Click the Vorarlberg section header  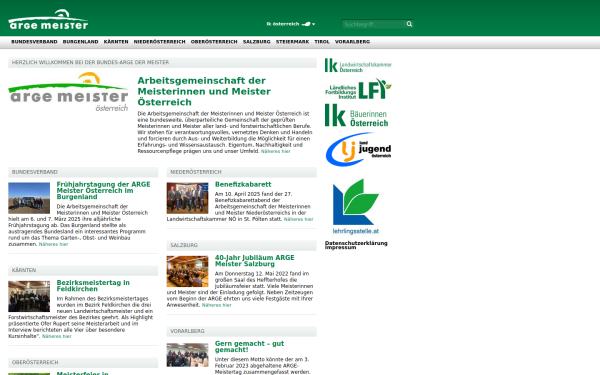pyautogui.click(x=242, y=331)
